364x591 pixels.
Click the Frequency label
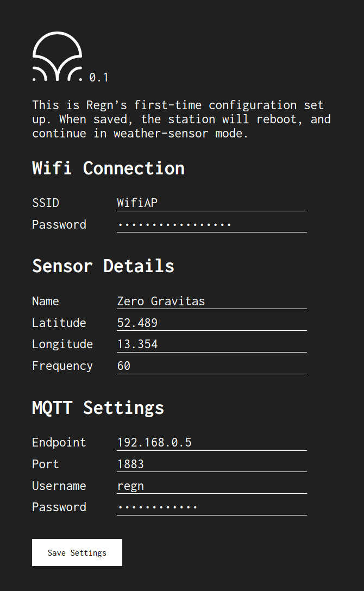click(62, 366)
